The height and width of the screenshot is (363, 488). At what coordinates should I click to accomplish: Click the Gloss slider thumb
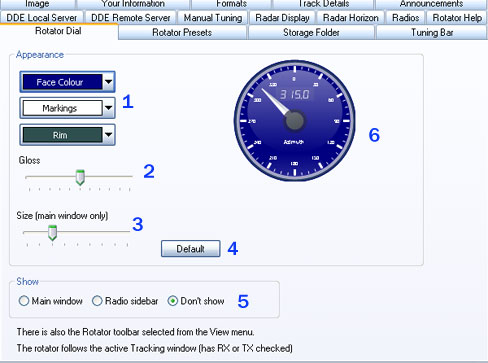(x=80, y=177)
